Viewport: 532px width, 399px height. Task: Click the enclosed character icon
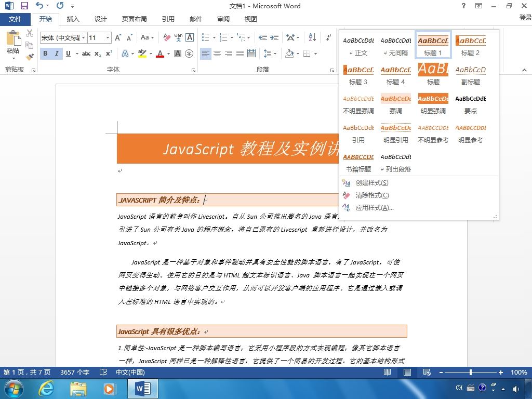coord(189,54)
